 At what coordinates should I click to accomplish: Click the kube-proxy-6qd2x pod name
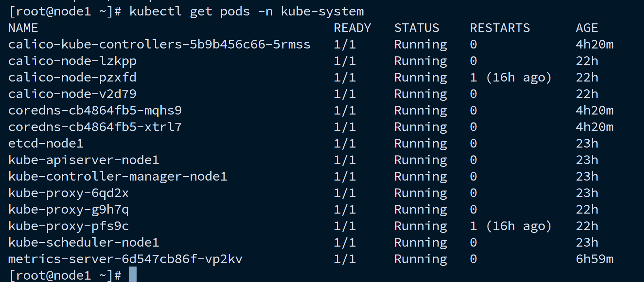click(x=68, y=193)
